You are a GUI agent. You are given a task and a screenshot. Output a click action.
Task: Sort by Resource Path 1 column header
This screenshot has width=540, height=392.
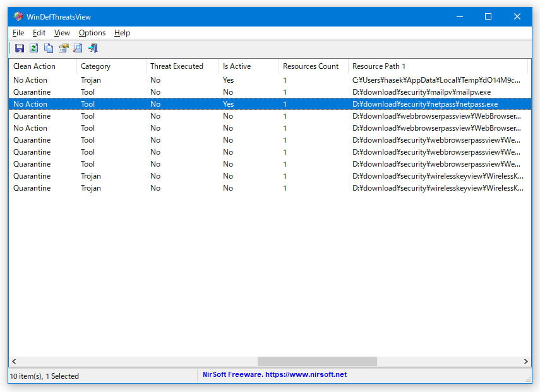pos(438,66)
